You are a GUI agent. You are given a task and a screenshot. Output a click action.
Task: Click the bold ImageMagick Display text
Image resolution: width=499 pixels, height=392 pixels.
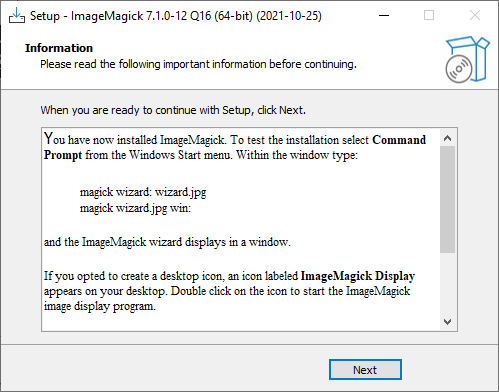coord(358,276)
